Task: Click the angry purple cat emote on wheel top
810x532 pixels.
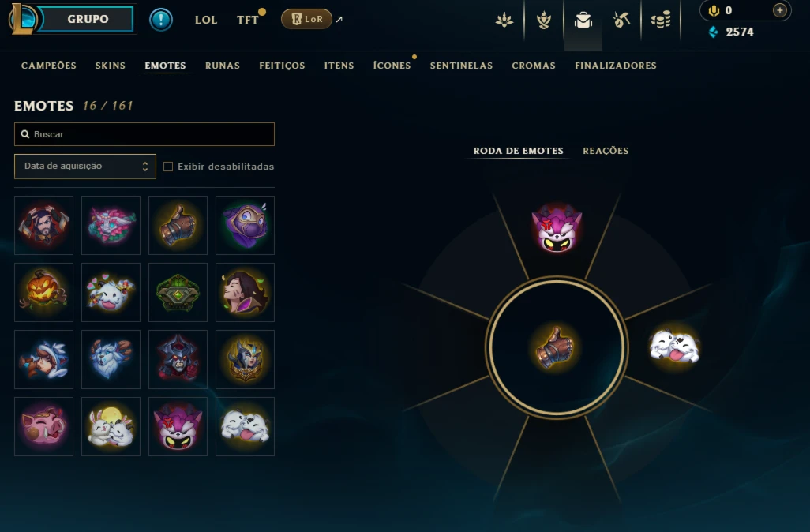Action: [557, 228]
